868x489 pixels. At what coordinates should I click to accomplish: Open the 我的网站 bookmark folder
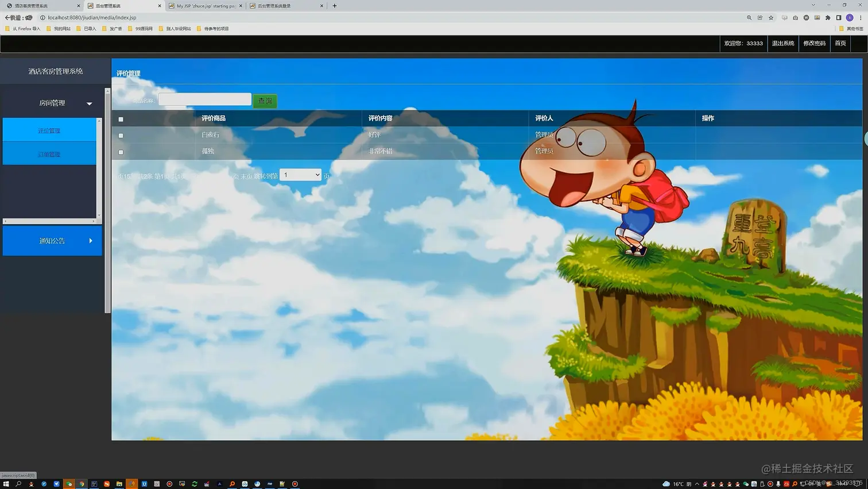59,29
